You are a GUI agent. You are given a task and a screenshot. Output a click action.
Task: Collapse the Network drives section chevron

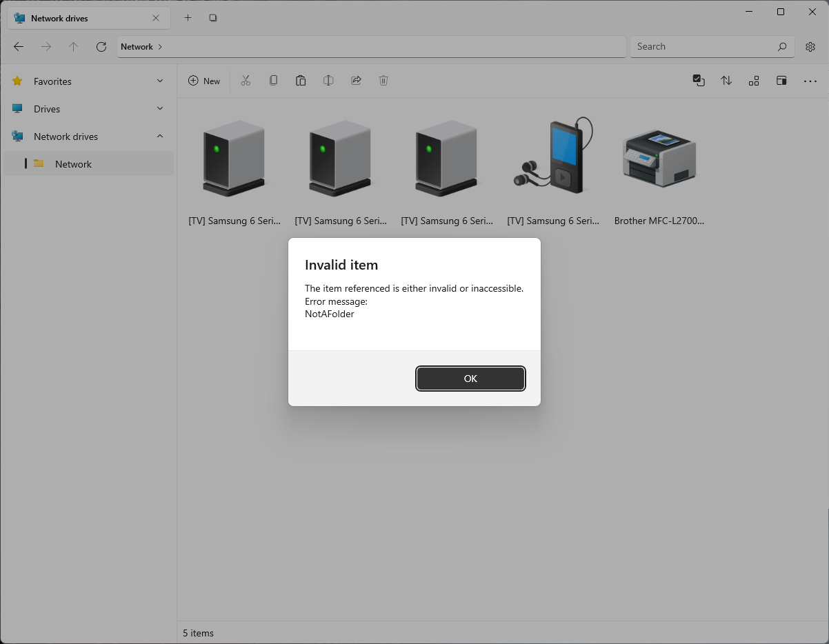(x=160, y=137)
